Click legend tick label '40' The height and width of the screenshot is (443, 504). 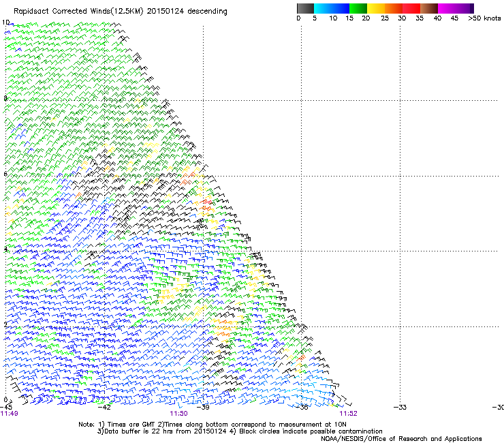[437, 18]
